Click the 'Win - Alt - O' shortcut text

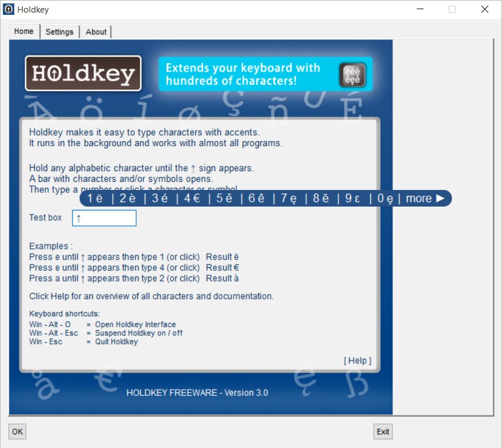(50, 324)
